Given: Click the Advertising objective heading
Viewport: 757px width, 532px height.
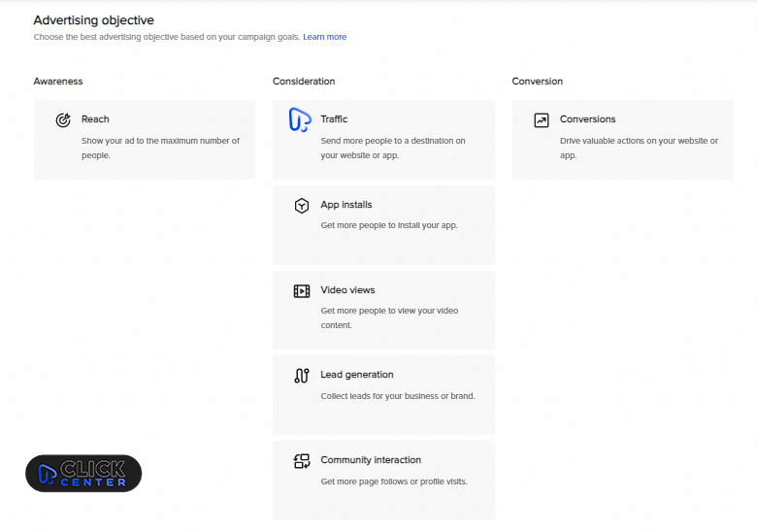Looking at the screenshot, I should [94, 20].
